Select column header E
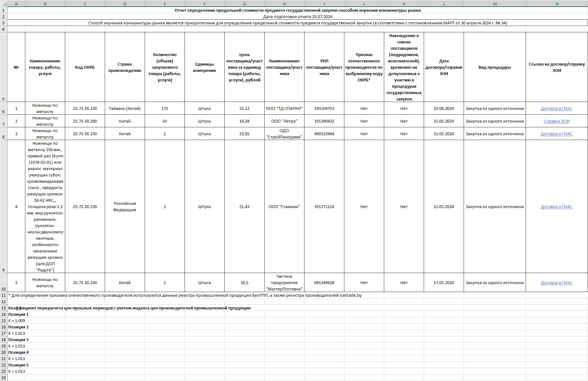This screenshot has width=588, height=381. [165, 4]
